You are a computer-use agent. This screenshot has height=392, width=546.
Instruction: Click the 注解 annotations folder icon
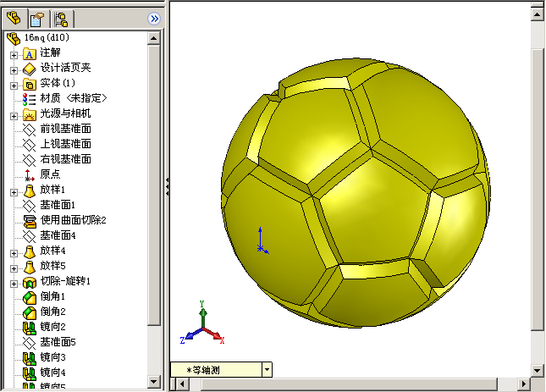[x=30, y=54]
